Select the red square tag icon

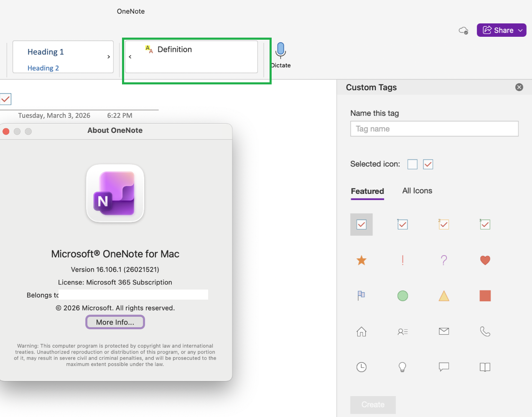485,296
